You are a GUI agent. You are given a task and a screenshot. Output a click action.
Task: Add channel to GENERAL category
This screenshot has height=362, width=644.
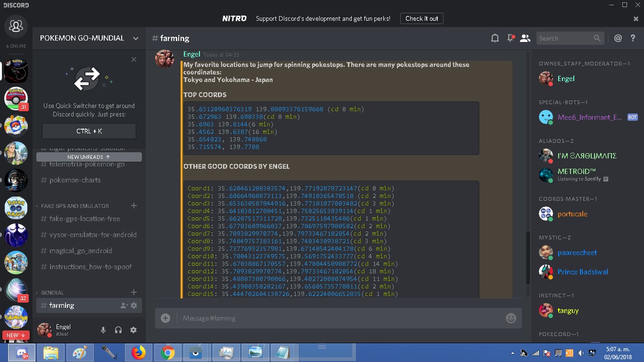pos(134,292)
